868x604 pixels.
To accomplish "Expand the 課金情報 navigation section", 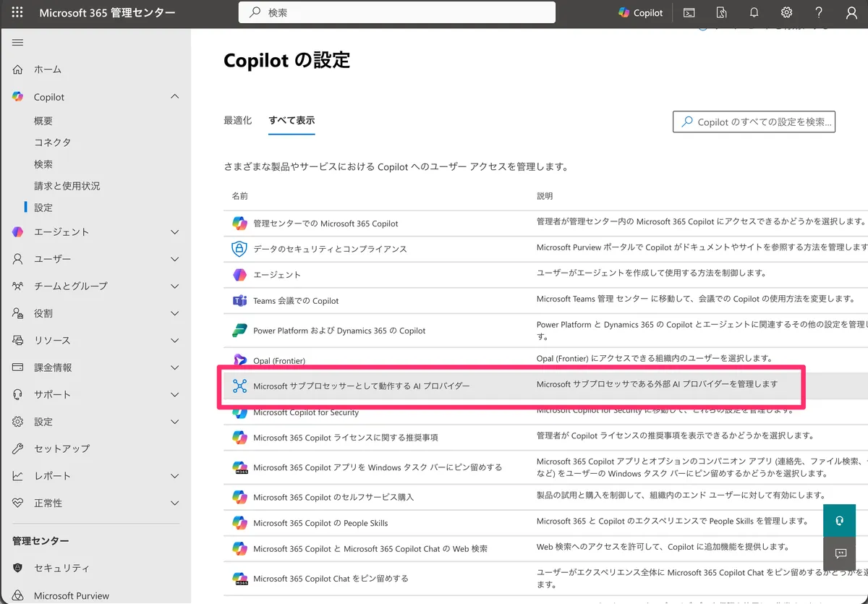I will pos(174,367).
